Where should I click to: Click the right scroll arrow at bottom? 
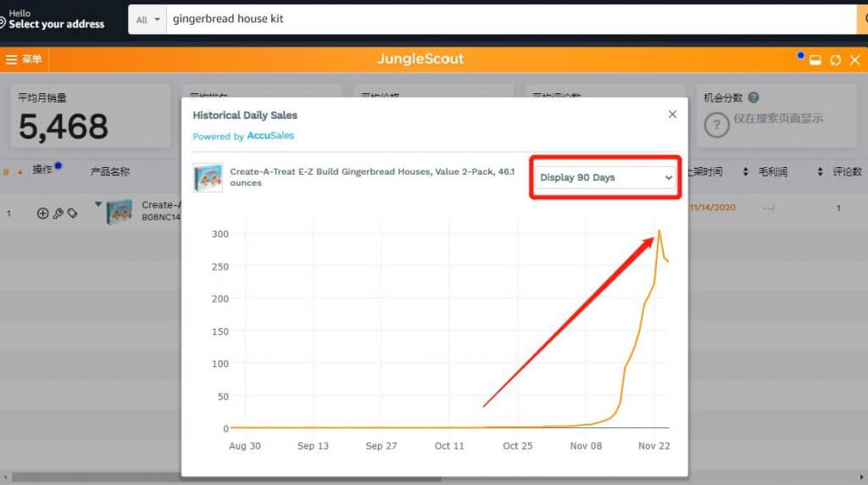[861, 477]
